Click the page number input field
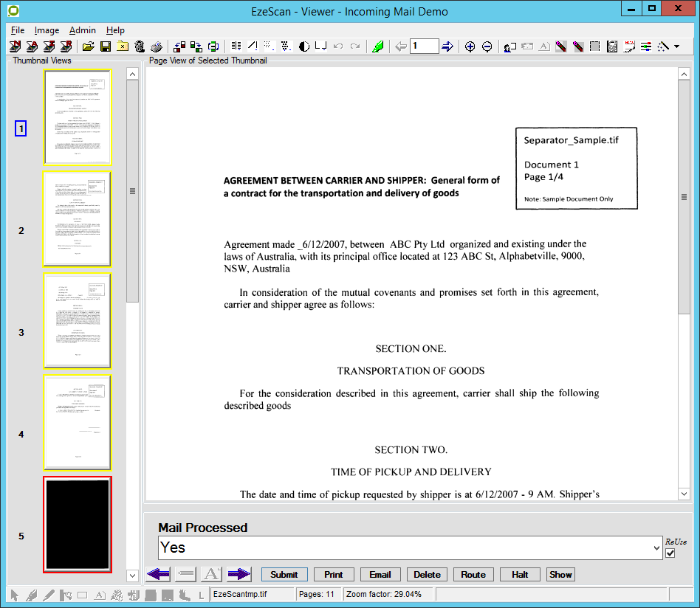The image size is (700, 608). click(x=425, y=46)
